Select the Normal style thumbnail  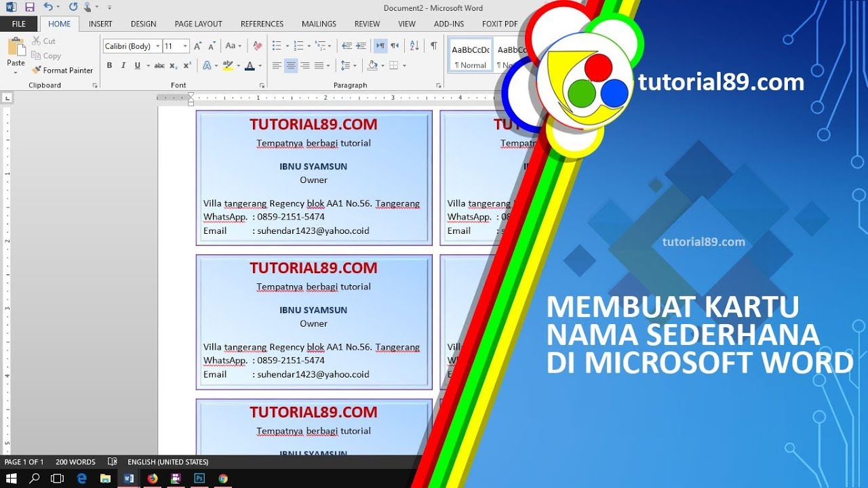[x=471, y=56]
